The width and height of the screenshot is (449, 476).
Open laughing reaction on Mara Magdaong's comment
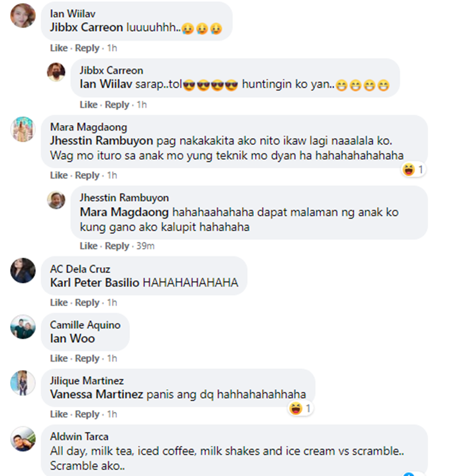409,169
